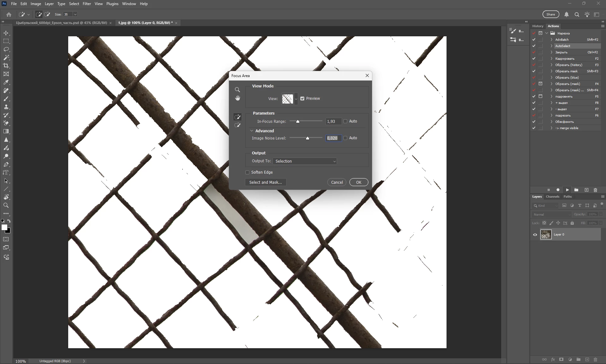Image resolution: width=606 pixels, height=364 pixels.
Task: Click the Play selection button in Actions panel
Action: point(567,190)
